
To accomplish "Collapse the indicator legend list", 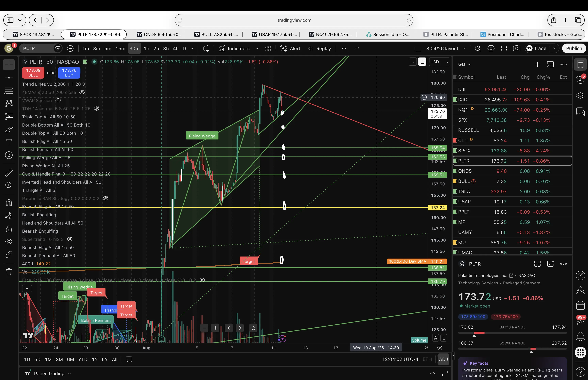I will [x=27, y=288].
